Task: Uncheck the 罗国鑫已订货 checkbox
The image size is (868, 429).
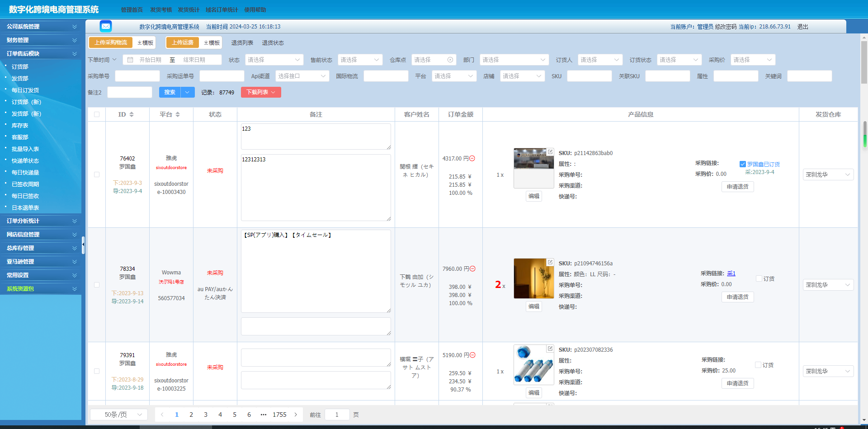Action: [742, 164]
